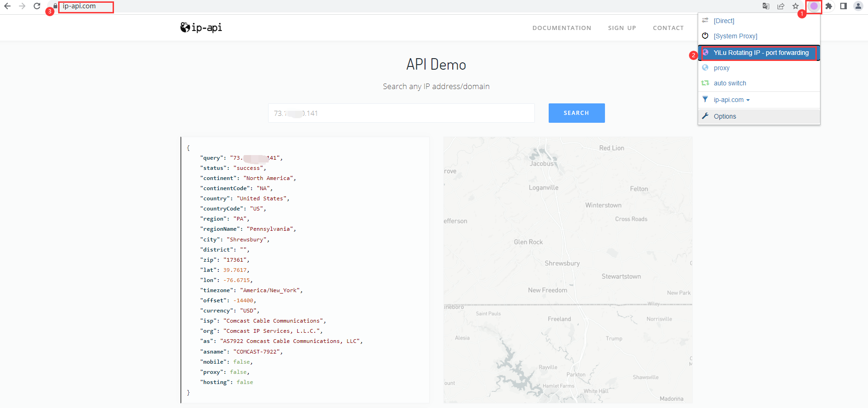
Task: Bookmark this page with the star icon
Action: (796, 6)
